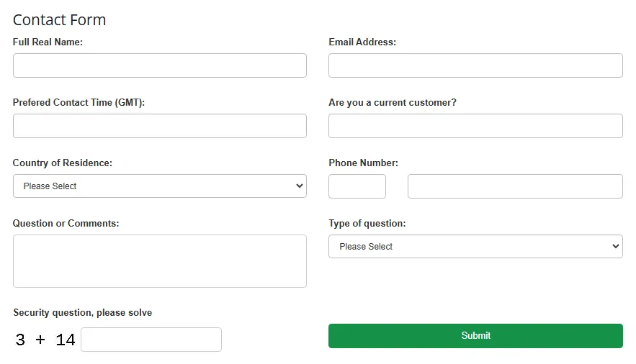Image resolution: width=636 pixels, height=364 pixels.
Task: Click the "Phone Number:" label text
Action: click(x=364, y=163)
